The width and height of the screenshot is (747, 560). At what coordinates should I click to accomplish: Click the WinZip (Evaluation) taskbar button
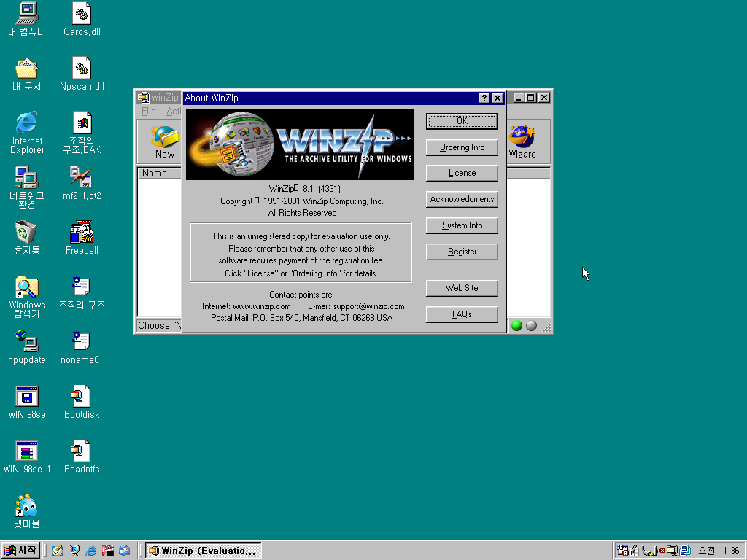(x=204, y=551)
